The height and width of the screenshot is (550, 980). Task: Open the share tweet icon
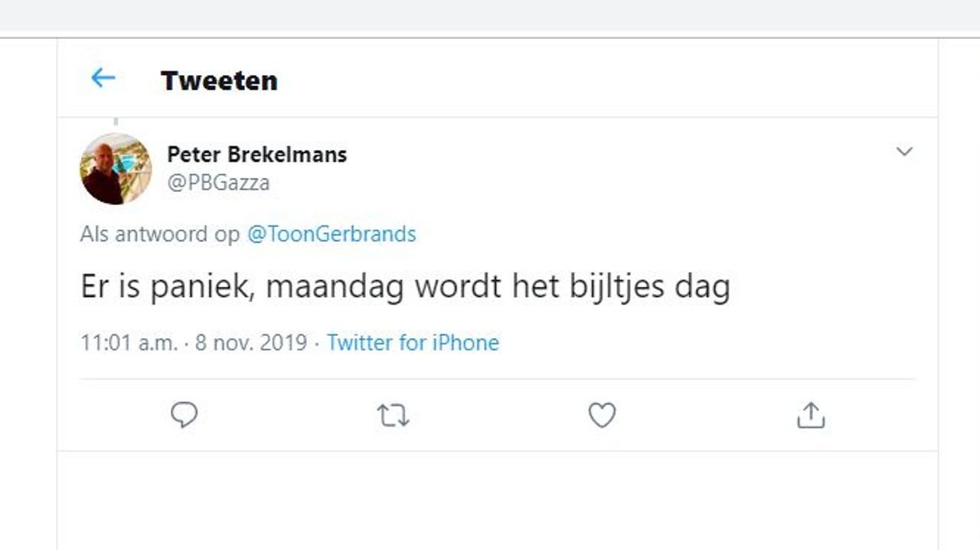point(811,415)
